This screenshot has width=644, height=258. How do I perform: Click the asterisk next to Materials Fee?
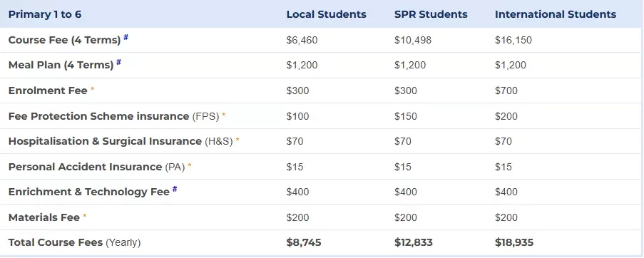point(85,216)
